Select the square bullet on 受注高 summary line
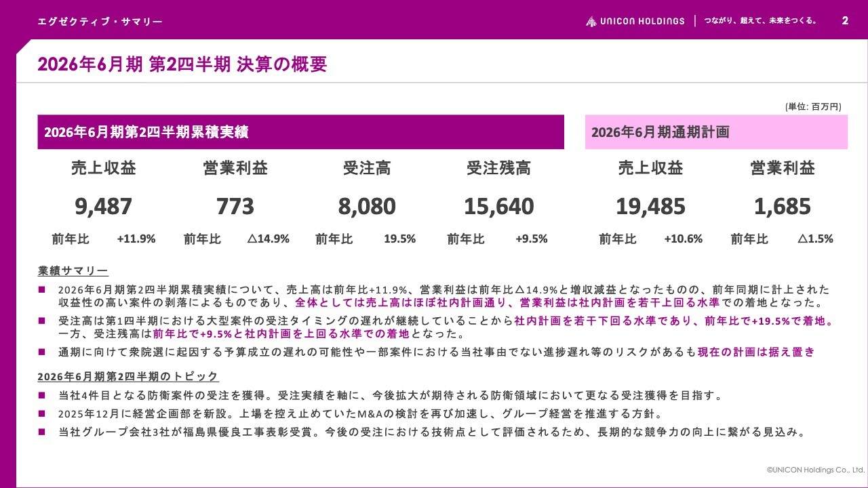 41,320
